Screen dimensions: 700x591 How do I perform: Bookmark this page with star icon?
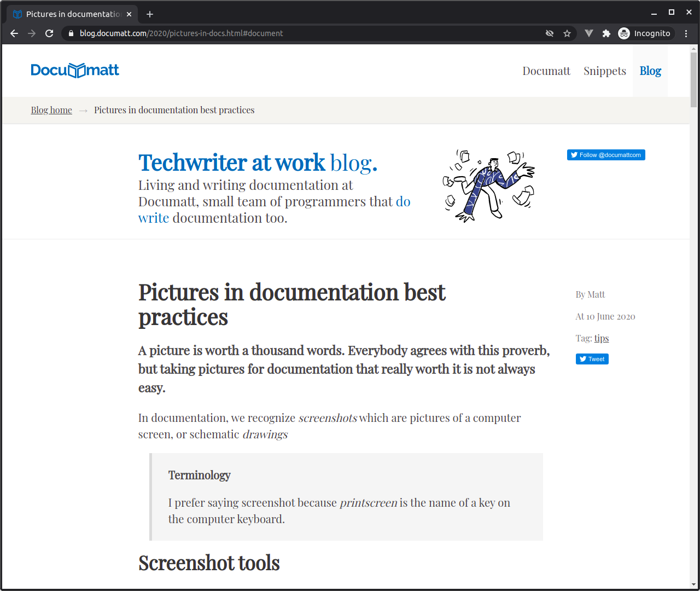coord(567,33)
